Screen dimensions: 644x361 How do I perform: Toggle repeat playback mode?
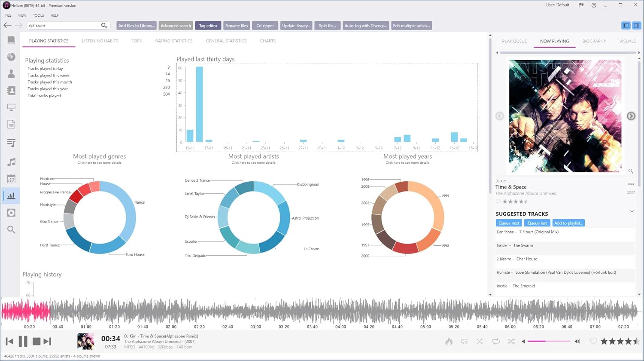495,341
